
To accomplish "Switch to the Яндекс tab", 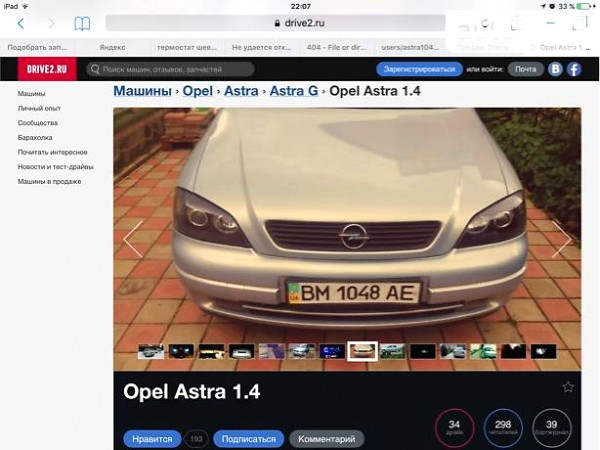I will pyautogui.click(x=112, y=47).
